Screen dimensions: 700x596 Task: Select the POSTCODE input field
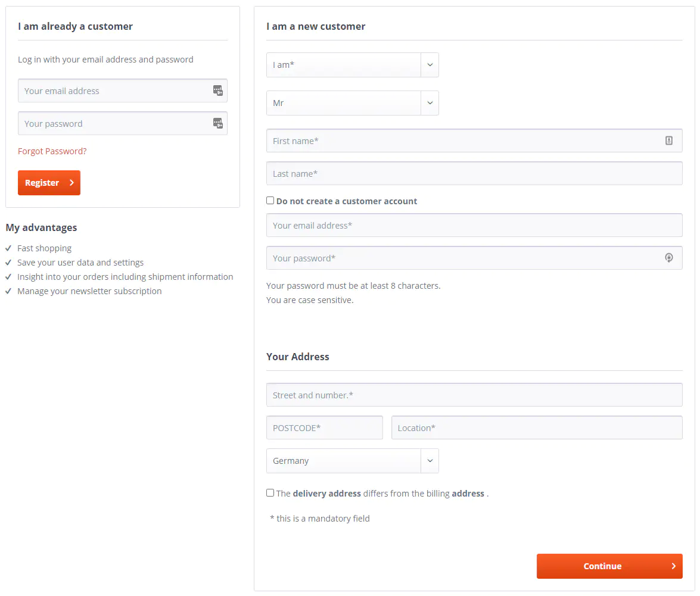click(324, 428)
